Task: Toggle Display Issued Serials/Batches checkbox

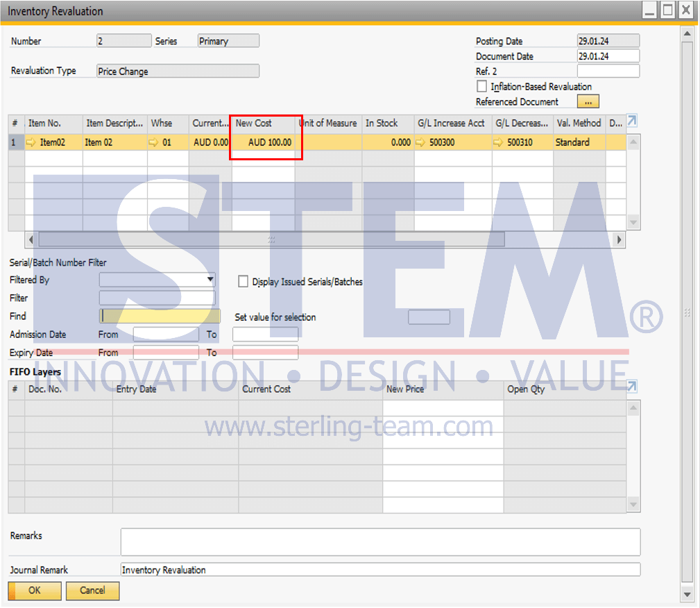Action: [243, 281]
